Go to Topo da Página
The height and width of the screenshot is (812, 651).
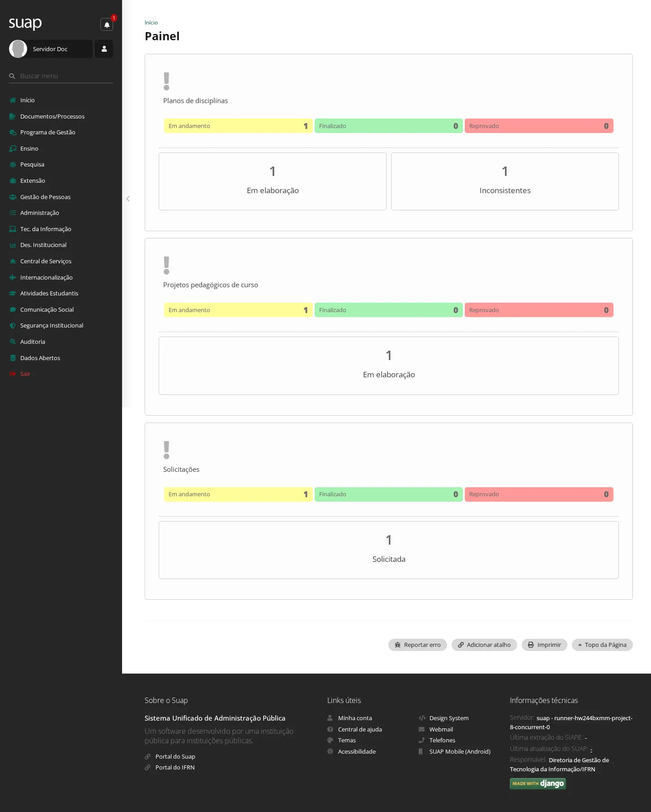click(602, 645)
